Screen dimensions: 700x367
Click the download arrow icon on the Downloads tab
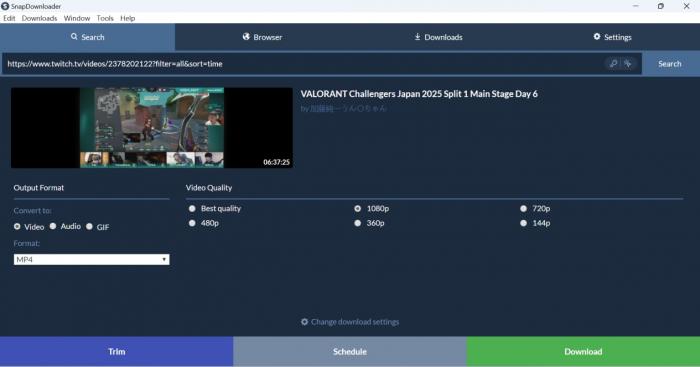pos(417,37)
